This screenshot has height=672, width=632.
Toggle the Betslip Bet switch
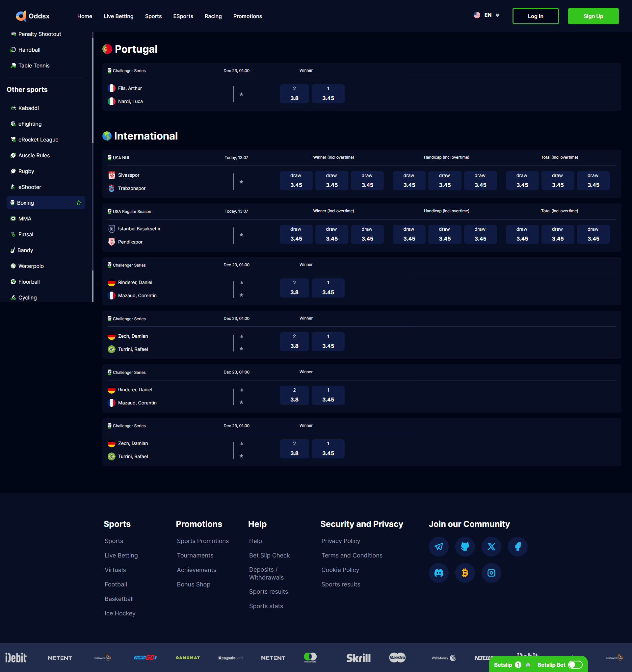pos(575,664)
